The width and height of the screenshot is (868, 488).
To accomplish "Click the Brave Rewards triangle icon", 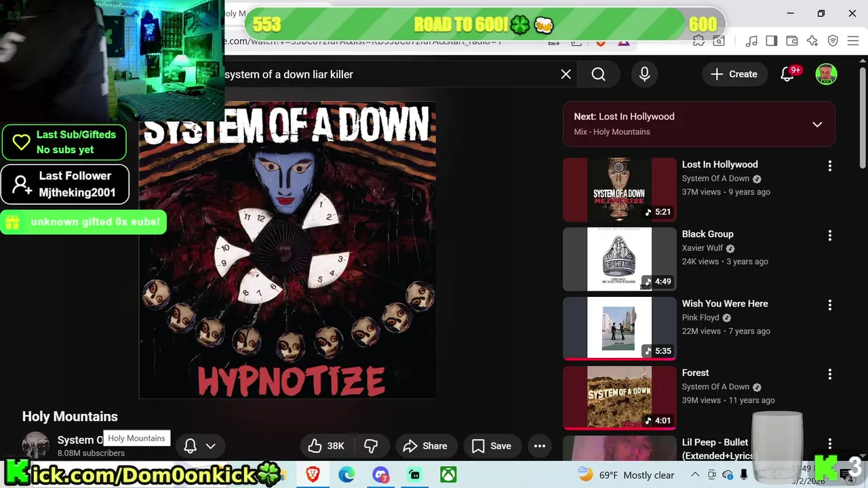I will click(624, 43).
